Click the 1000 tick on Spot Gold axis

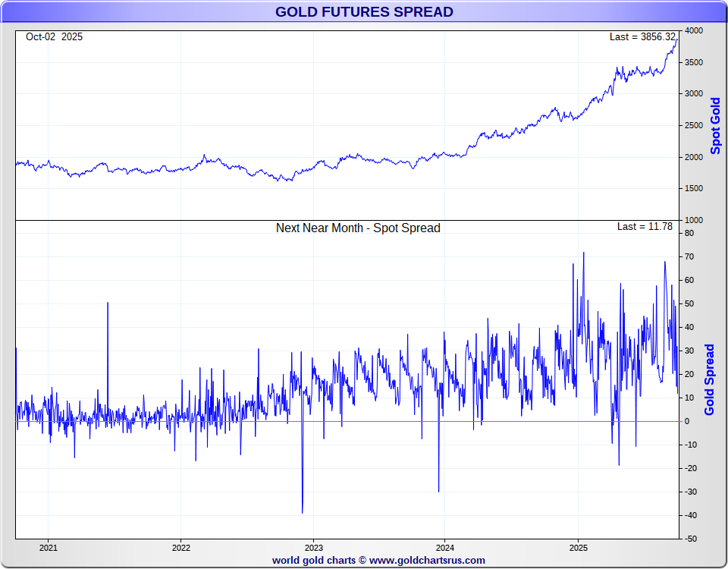[694, 220]
